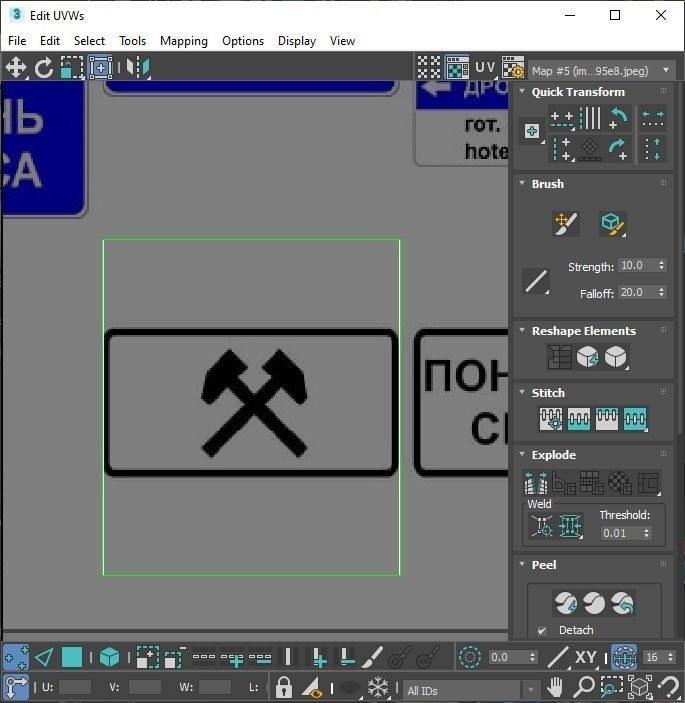Select the Rotate tool
This screenshot has width=685, height=703.
tap(43, 68)
